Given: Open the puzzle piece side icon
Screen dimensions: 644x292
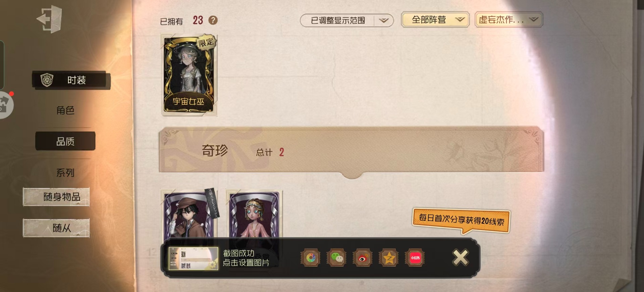Looking at the screenshot, I should pos(5,105).
